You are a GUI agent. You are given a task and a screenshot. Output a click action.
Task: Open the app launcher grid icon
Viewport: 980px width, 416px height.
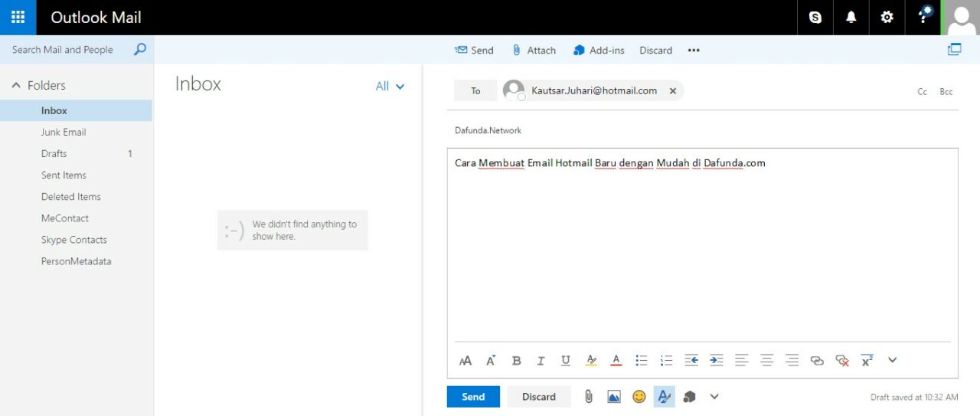click(x=18, y=17)
